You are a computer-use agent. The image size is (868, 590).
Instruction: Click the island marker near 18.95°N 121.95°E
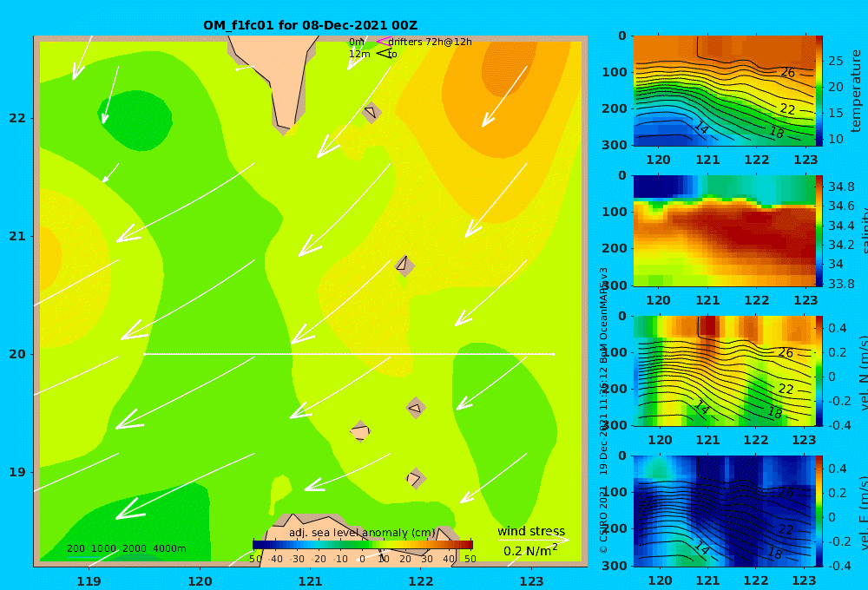416,478
